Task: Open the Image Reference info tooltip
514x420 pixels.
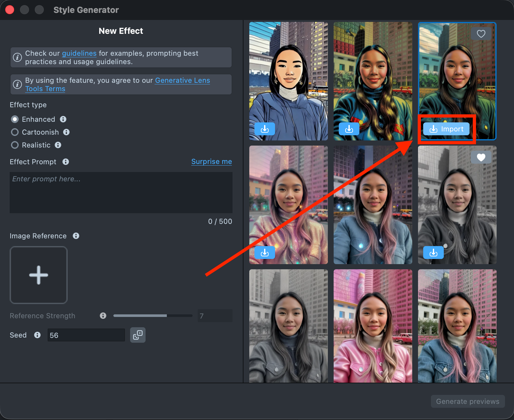Action: tap(76, 236)
